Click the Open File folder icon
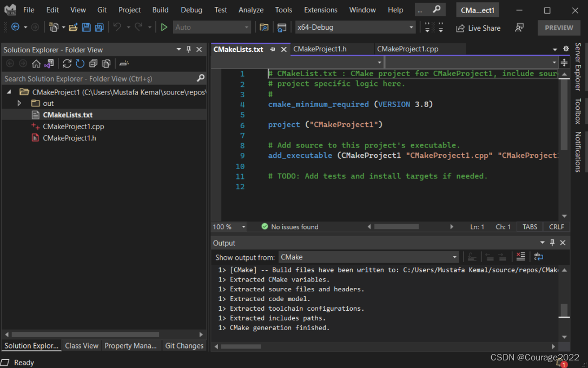Screen dimensions: 588x368 point(72,28)
